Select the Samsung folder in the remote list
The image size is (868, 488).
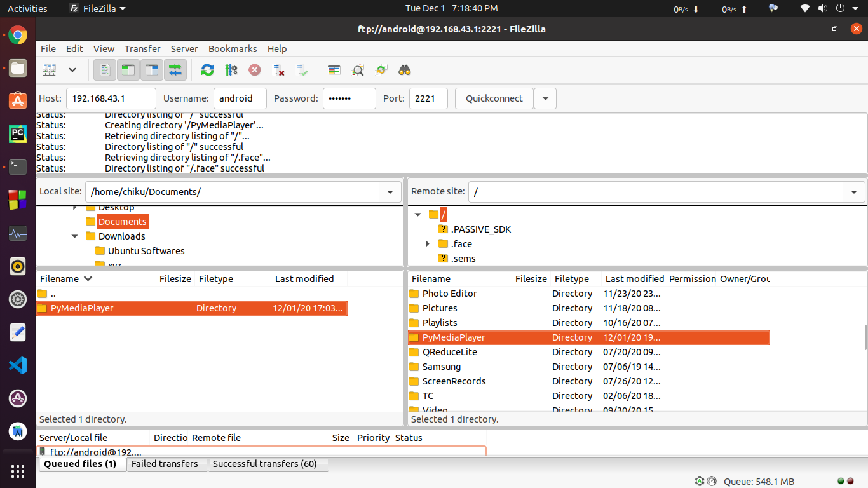click(x=588, y=367)
